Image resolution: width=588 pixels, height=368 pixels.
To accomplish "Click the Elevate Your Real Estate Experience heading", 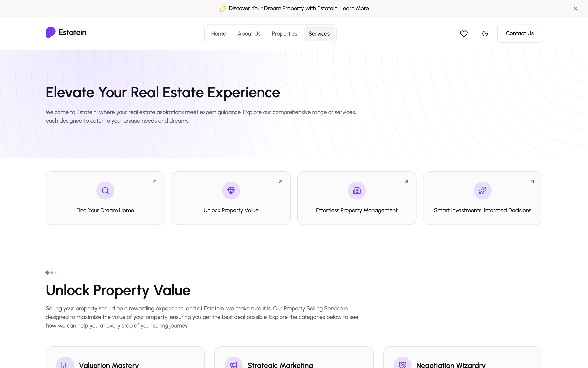I will tap(163, 92).
